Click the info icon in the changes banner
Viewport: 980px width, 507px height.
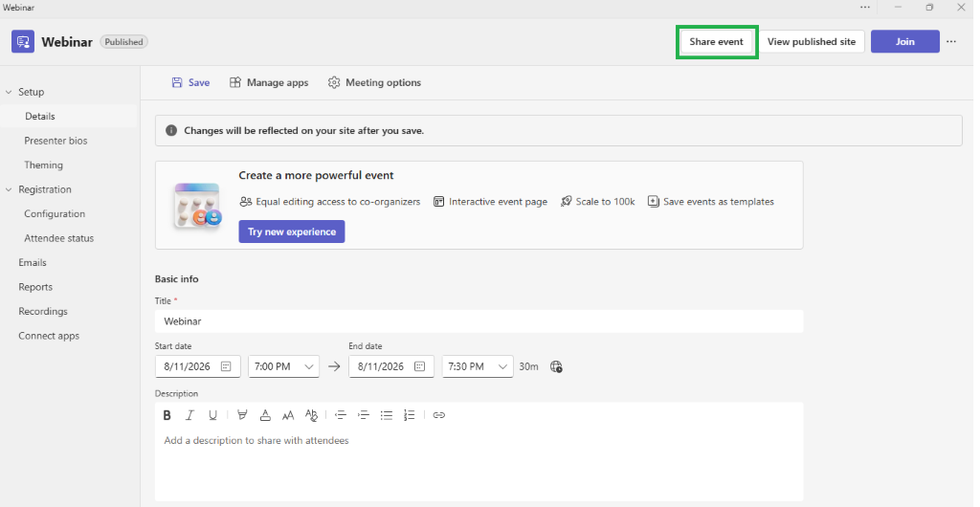[x=170, y=130]
